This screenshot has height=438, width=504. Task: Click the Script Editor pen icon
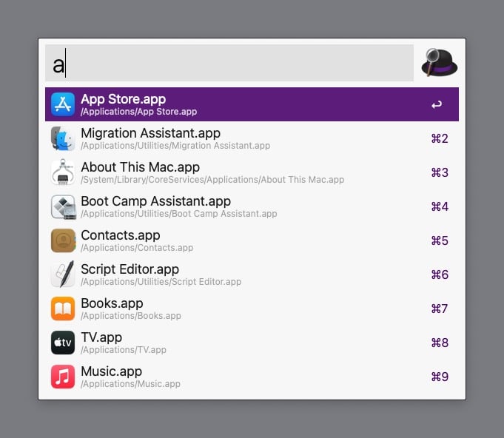pos(63,274)
